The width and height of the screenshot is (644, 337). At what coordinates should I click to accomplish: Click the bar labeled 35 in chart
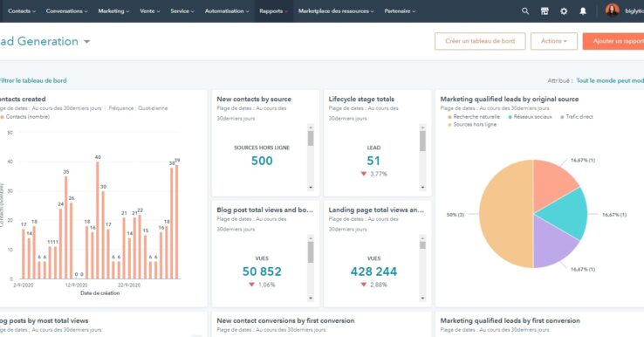(x=66, y=228)
